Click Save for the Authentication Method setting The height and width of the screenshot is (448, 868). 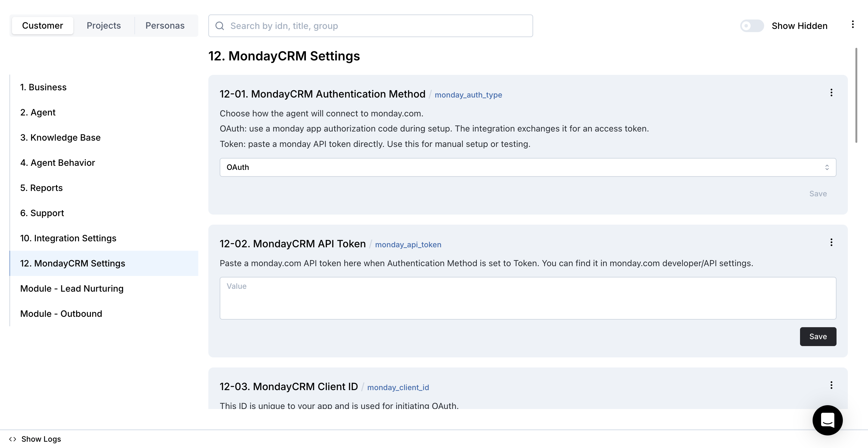(x=818, y=194)
